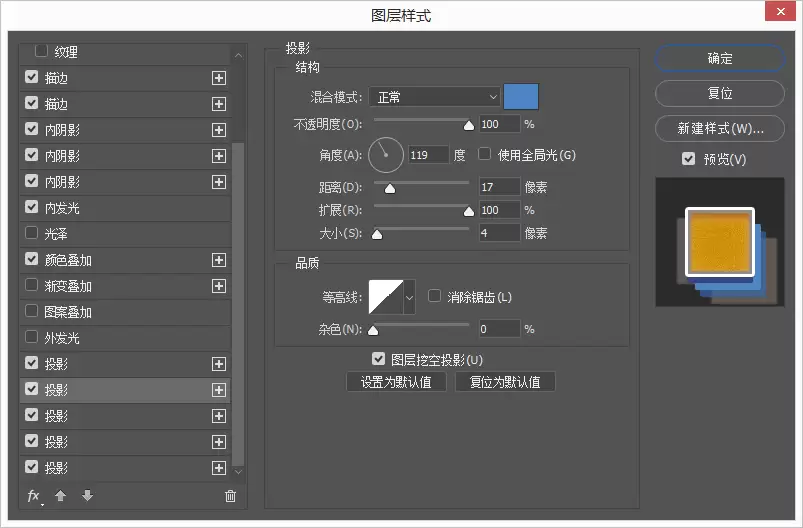The height and width of the screenshot is (528, 803).
Task: Click the 杂色 input field showing 0
Action: click(x=499, y=329)
